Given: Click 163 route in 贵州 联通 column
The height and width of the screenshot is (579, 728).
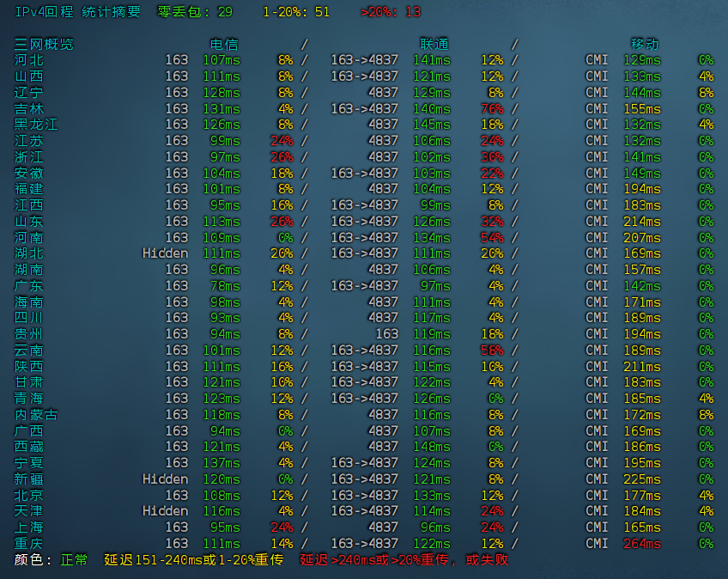Looking at the screenshot, I should click(387, 334).
